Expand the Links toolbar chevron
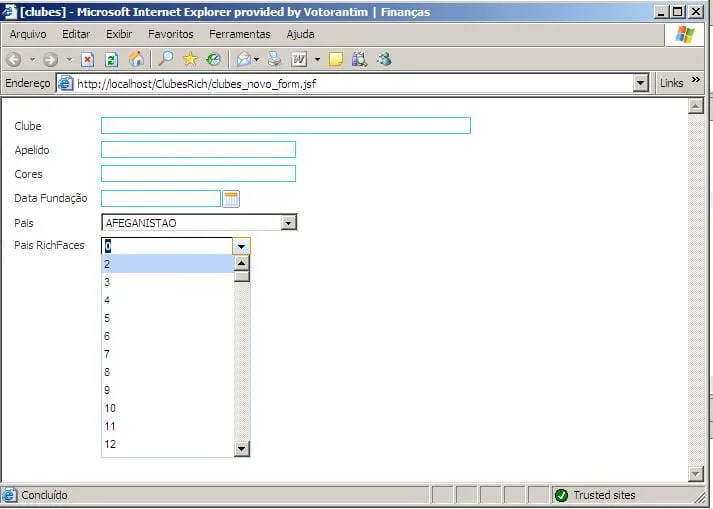 pyautogui.click(x=696, y=80)
